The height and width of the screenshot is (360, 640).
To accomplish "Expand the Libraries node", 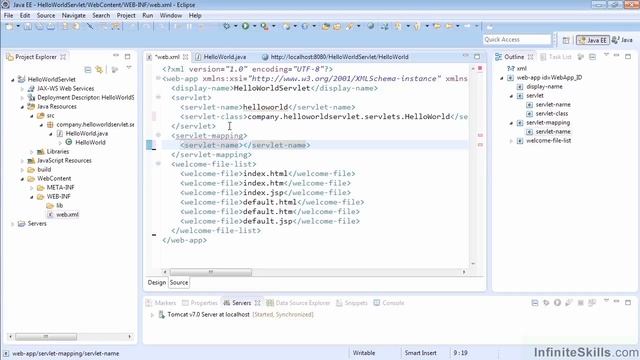I will pyautogui.click(x=31, y=151).
